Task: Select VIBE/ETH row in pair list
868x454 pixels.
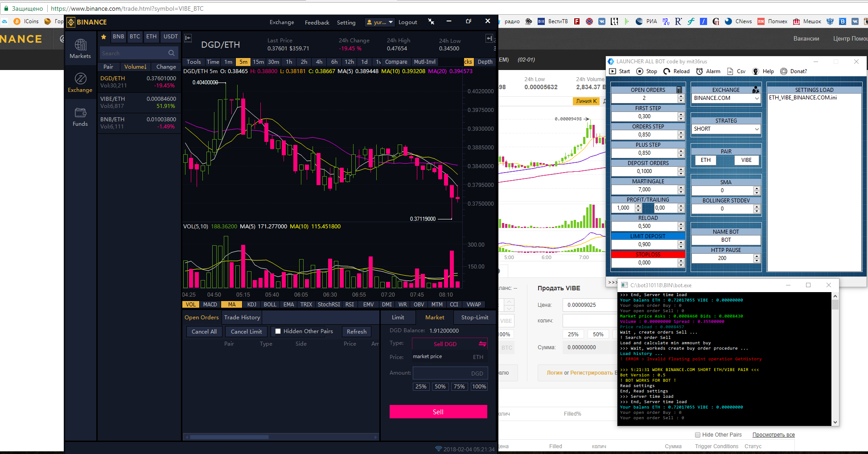Action: (x=139, y=103)
